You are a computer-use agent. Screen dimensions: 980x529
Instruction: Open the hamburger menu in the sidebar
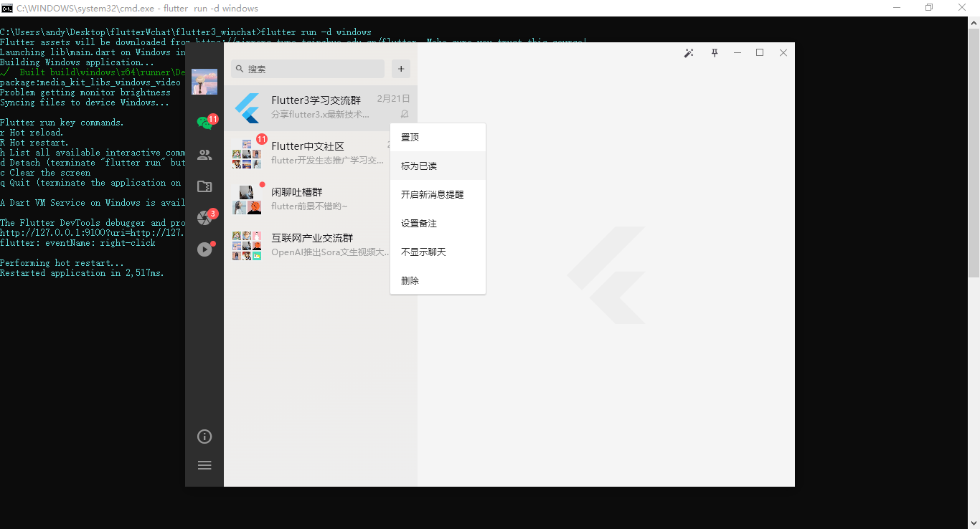pyautogui.click(x=204, y=465)
